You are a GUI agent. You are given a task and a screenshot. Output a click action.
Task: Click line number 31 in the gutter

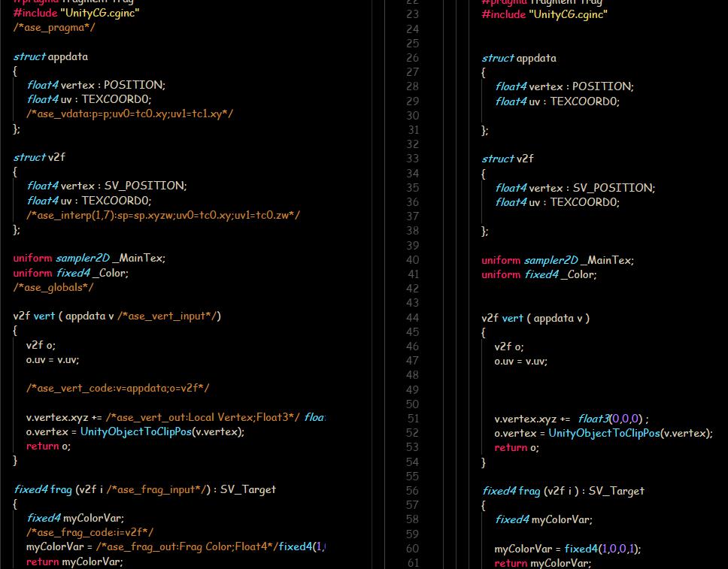click(413, 130)
